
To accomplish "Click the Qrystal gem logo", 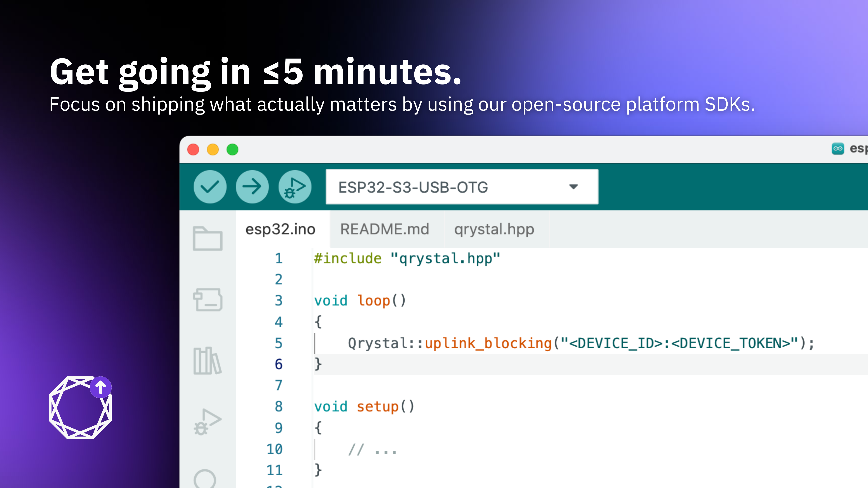I will click(80, 408).
